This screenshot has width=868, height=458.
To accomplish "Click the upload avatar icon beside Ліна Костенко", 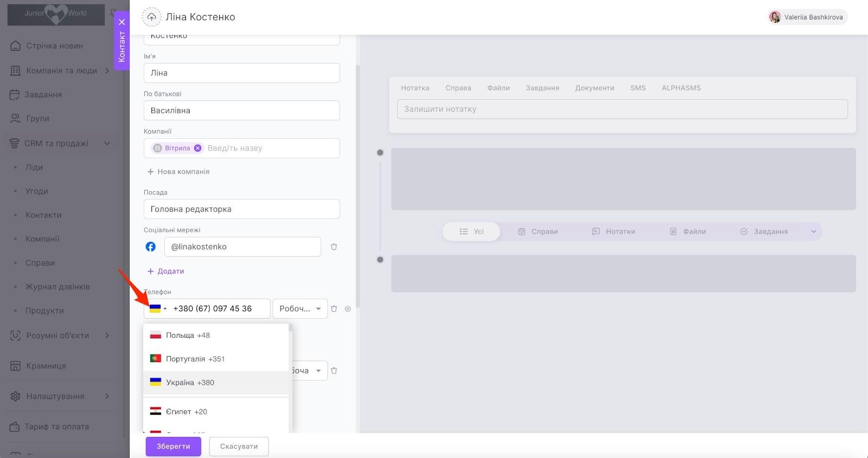I will tap(151, 17).
